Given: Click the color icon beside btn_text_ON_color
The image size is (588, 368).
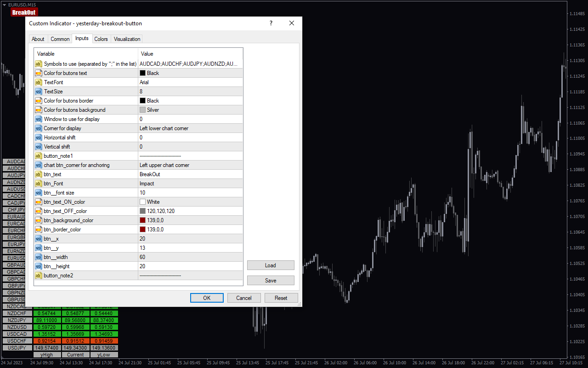Looking at the screenshot, I should 39,202.
